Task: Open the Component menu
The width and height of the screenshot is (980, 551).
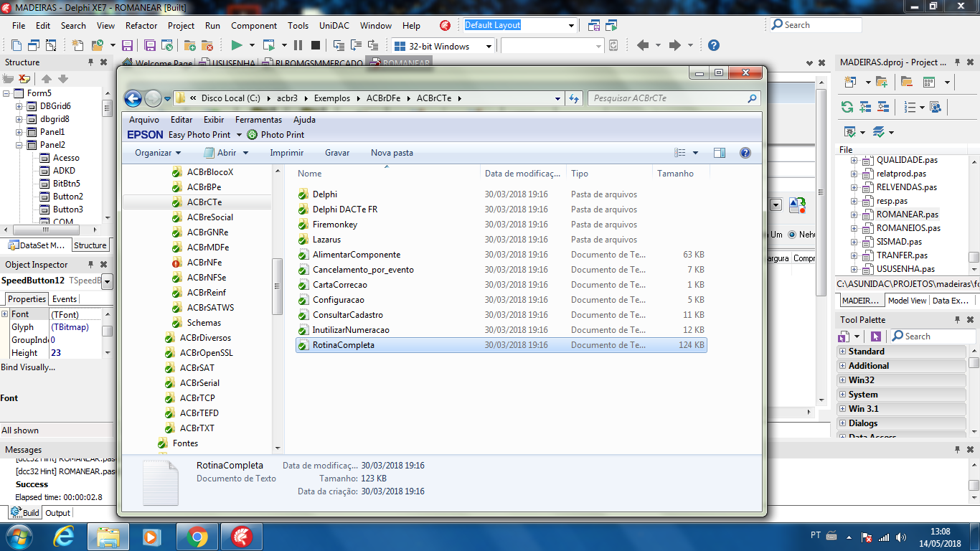Action: click(x=254, y=25)
